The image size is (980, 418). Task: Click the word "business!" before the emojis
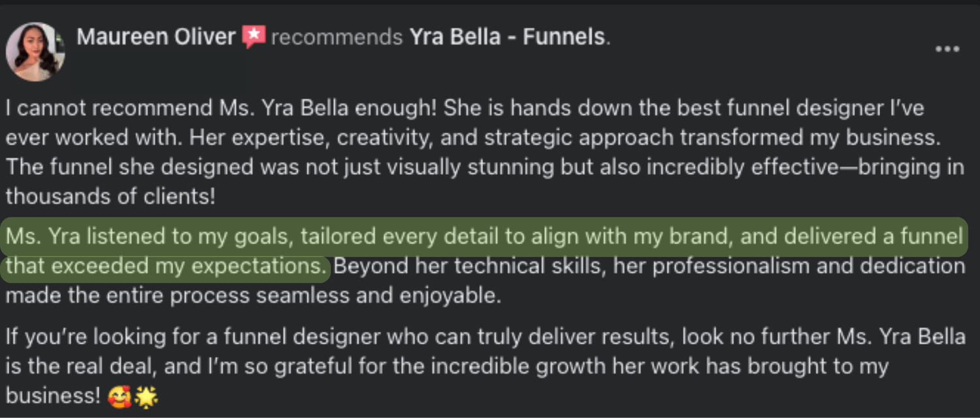coord(53,396)
